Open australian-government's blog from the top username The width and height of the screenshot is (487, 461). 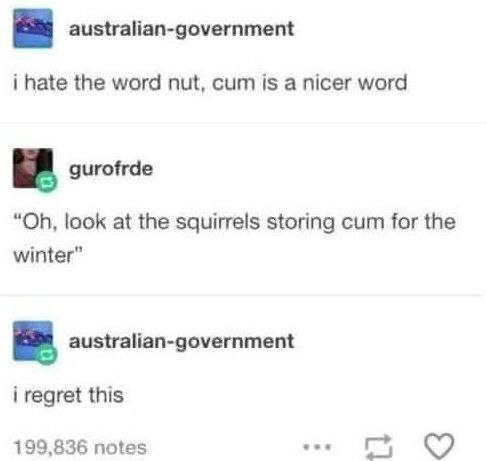point(181,30)
